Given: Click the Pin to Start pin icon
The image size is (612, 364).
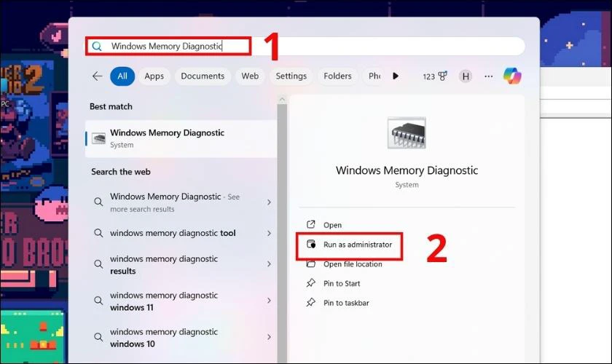Looking at the screenshot, I should (x=310, y=283).
